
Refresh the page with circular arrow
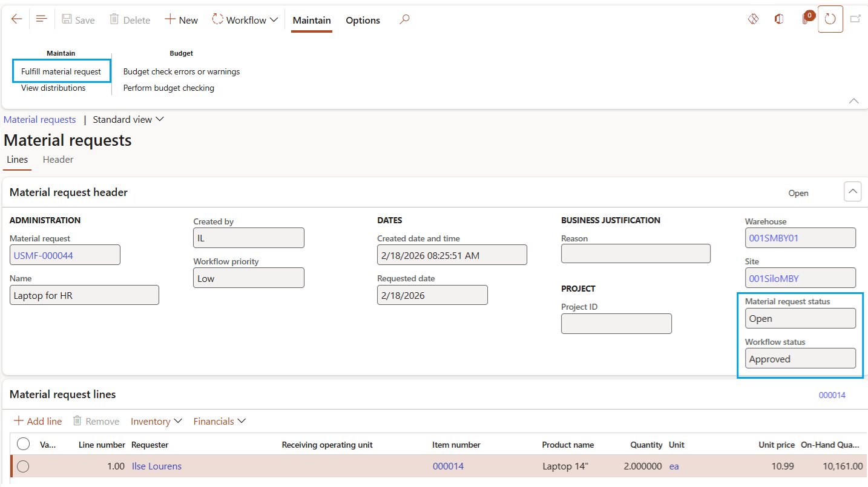click(x=830, y=19)
